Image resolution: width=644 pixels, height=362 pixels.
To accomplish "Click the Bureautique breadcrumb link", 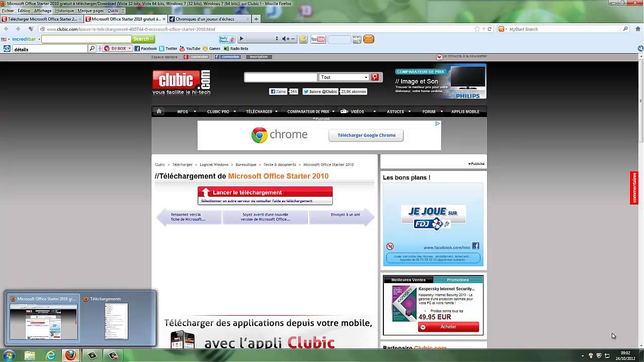I will coord(246,164).
